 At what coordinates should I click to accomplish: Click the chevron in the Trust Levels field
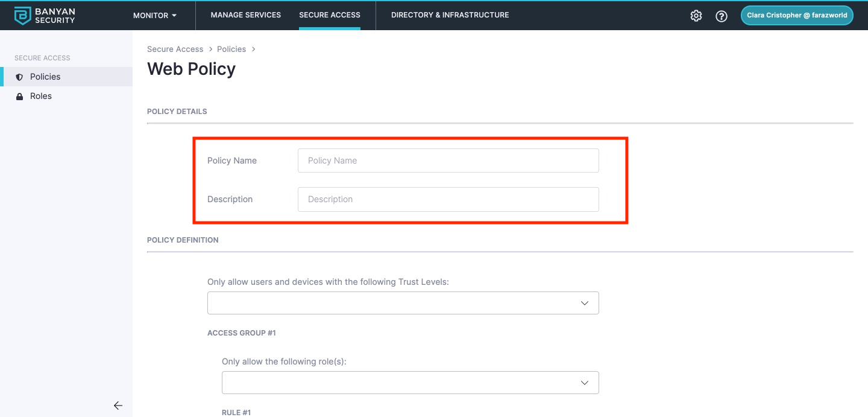pos(584,303)
